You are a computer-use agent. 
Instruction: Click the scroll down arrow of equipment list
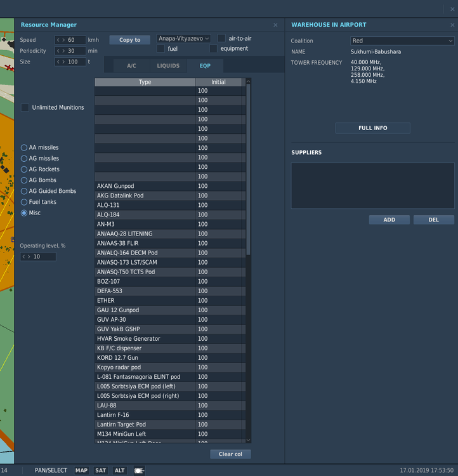click(x=248, y=440)
